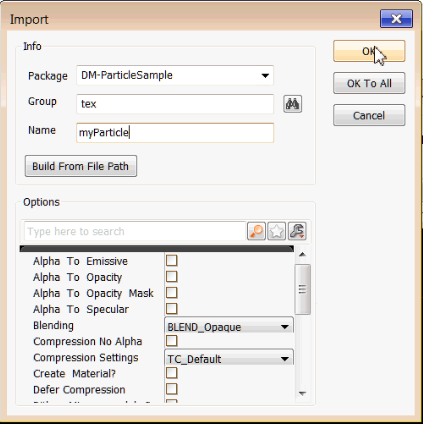Tick the Defer Compression checkbox
The height and width of the screenshot is (424, 423).
pos(171,389)
